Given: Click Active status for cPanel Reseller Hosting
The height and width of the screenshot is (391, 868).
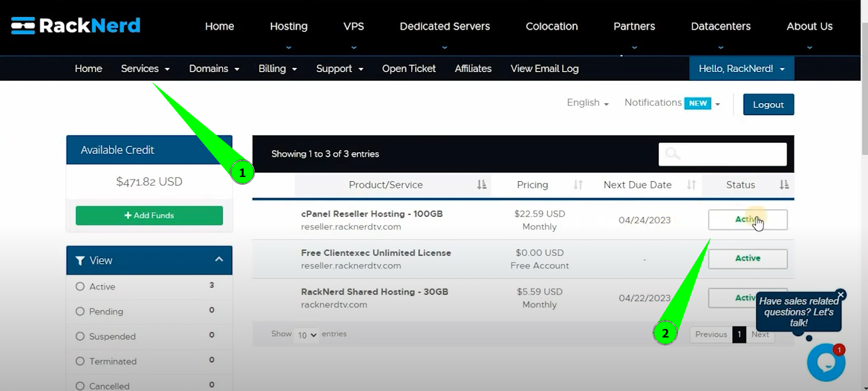Looking at the screenshot, I should pos(748,220).
